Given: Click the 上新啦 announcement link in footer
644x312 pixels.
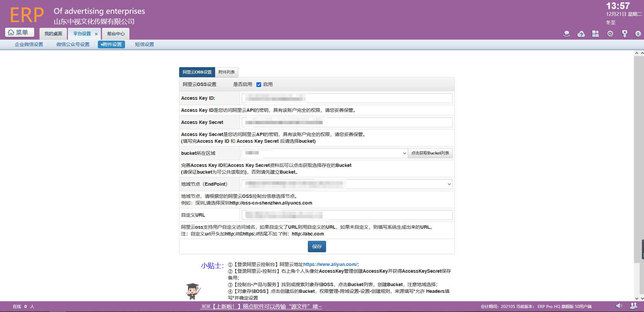Looking at the screenshot, I should [261, 306].
